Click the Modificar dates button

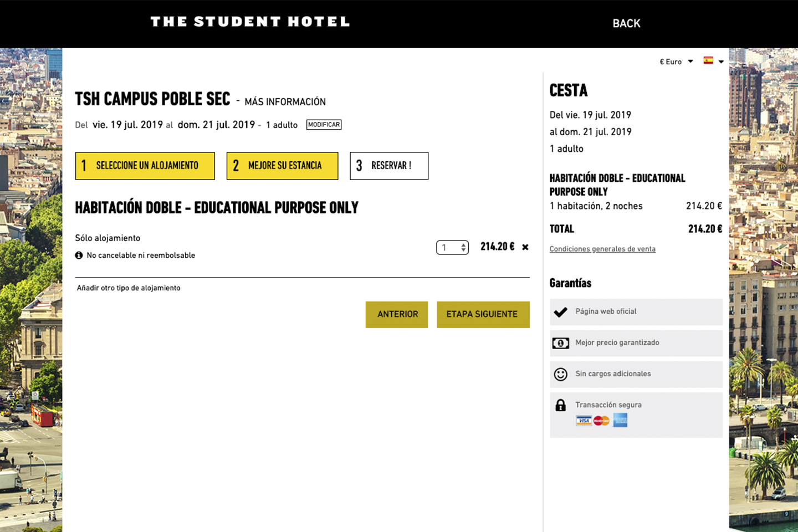coord(324,125)
